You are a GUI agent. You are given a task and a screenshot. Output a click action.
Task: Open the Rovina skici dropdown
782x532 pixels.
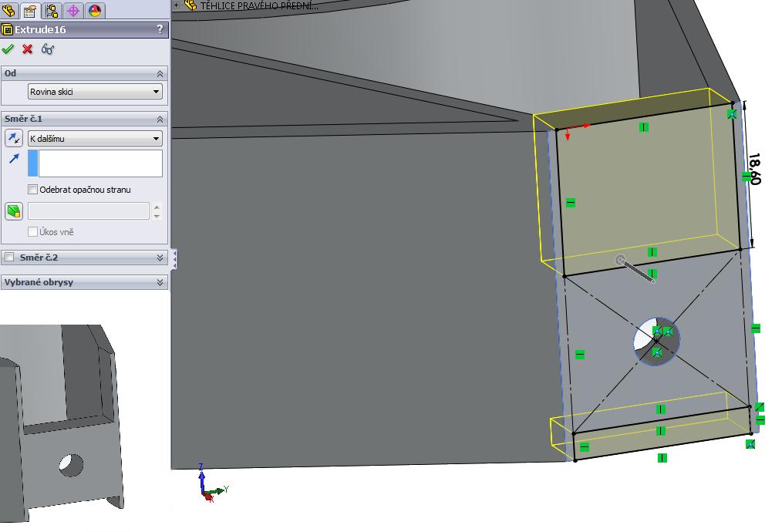tap(95, 92)
